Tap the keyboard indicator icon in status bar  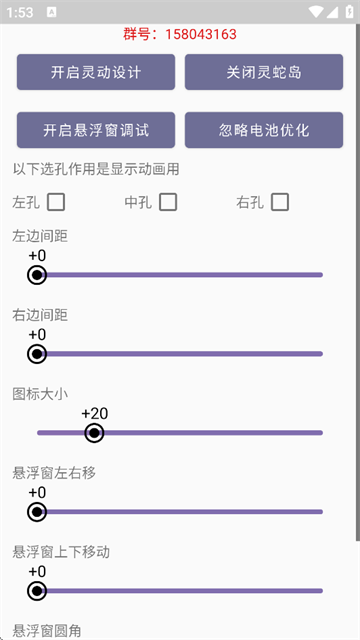[51, 12]
